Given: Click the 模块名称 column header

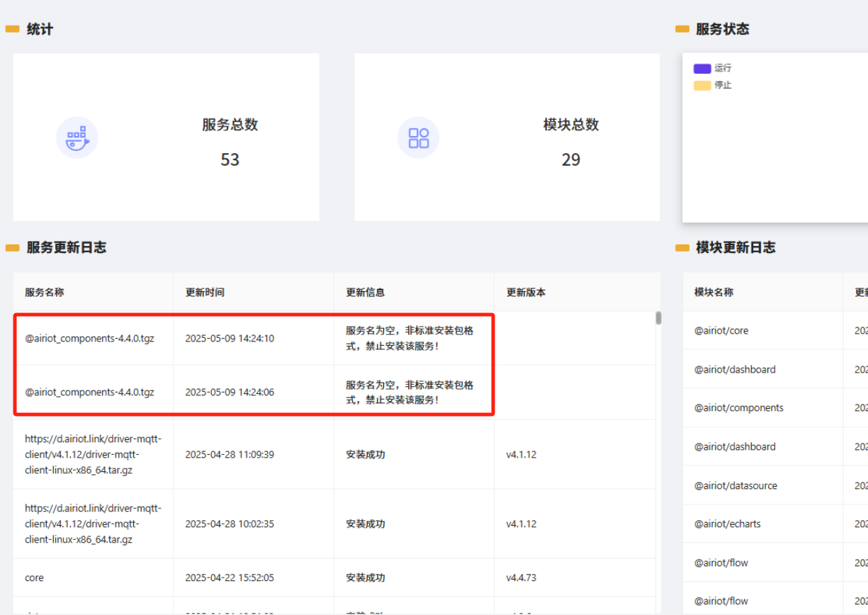Looking at the screenshot, I should pyautogui.click(x=714, y=292).
